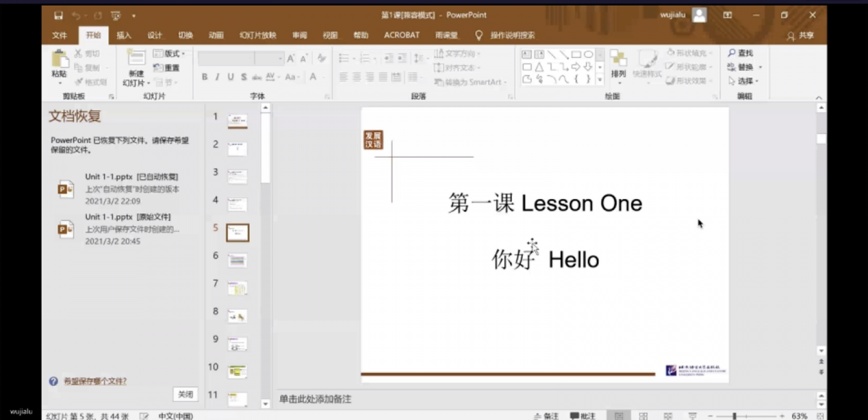This screenshot has height=420, width=868.
Task: Click the Share (共享) button
Action: [801, 35]
